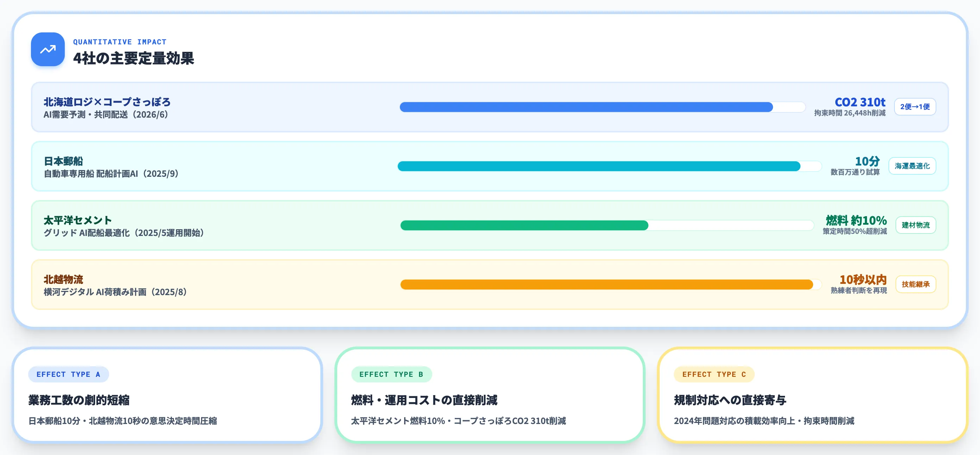Image resolution: width=980 pixels, height=455 pixels.
Task: Click the heading 4社の主要定量効果
Action: coord(133,58)
